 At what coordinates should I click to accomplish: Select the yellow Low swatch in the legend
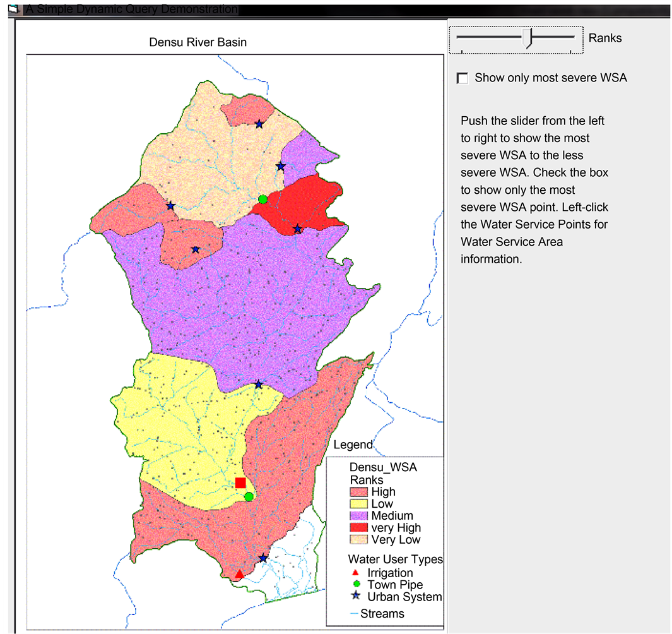[x=359, y=504]
